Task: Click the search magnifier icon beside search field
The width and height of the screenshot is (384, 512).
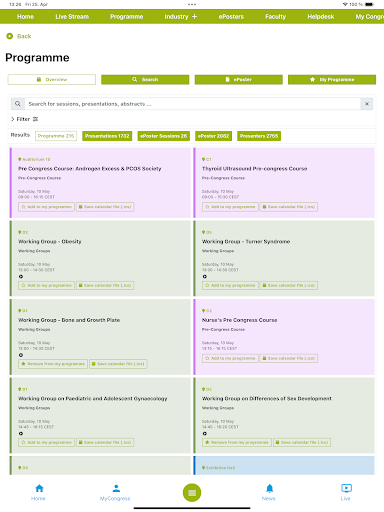Action: click(18, 104)
